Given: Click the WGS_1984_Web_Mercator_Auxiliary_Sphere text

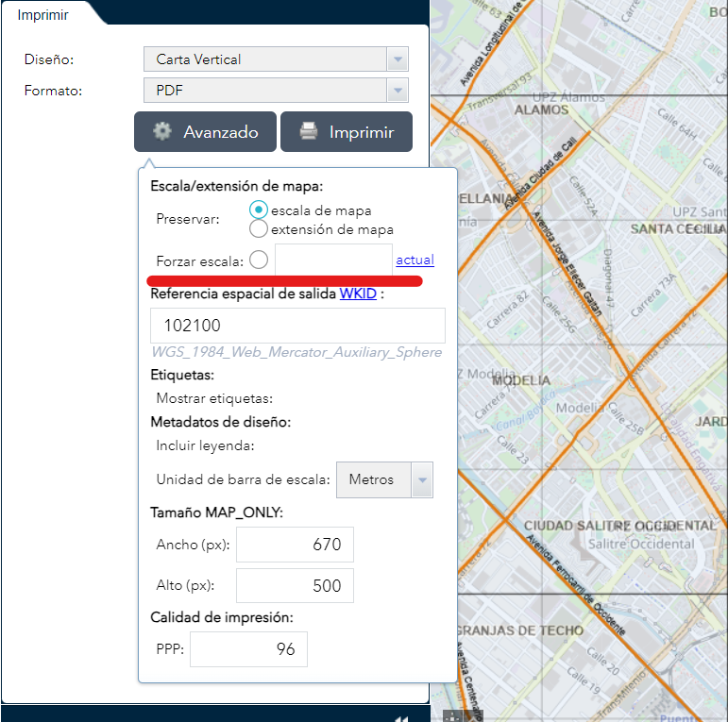Looking at the screenshot, I should click(296, 352).
